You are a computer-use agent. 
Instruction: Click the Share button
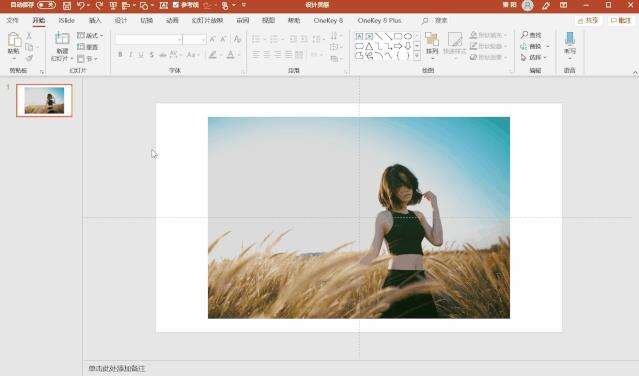588,20
